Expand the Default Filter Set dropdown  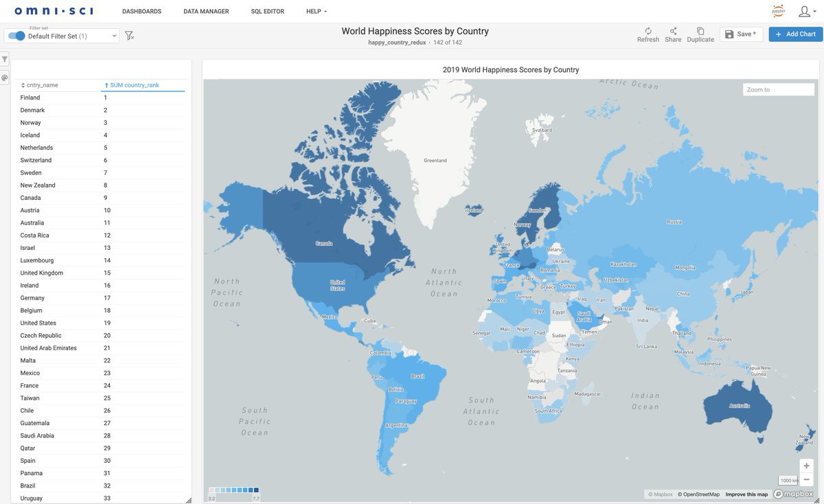coord(114,36)
